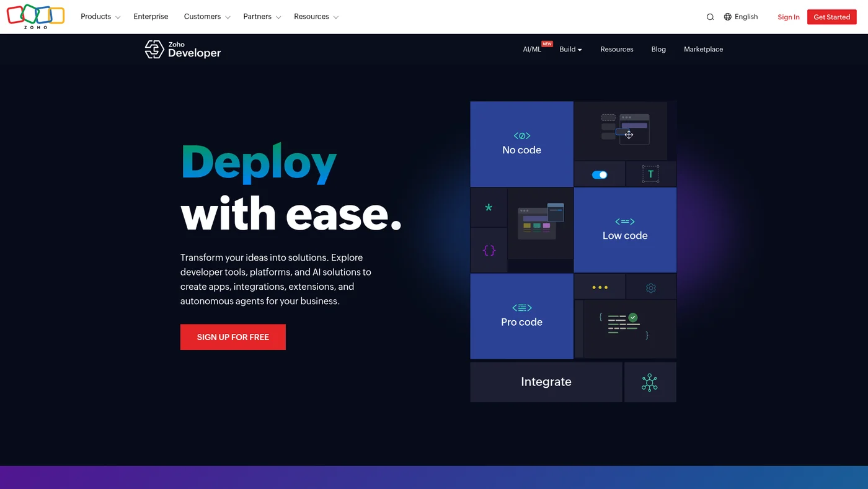Click the blue toggle switch tile
This screenshot has height=489, width=868.
600,174
